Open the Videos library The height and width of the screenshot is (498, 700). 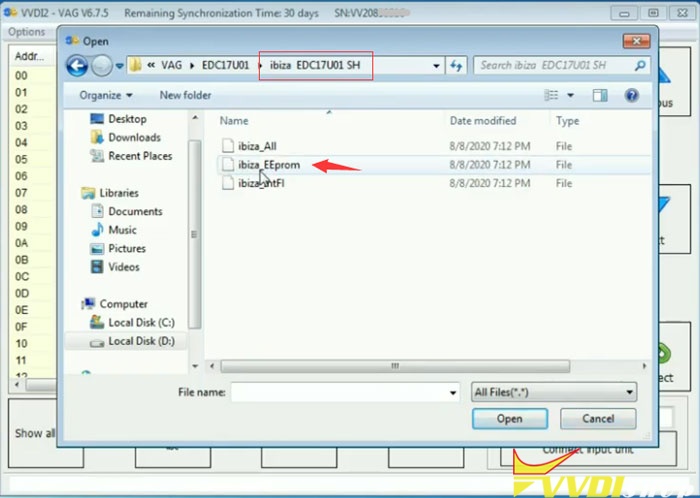pos(115,267)
